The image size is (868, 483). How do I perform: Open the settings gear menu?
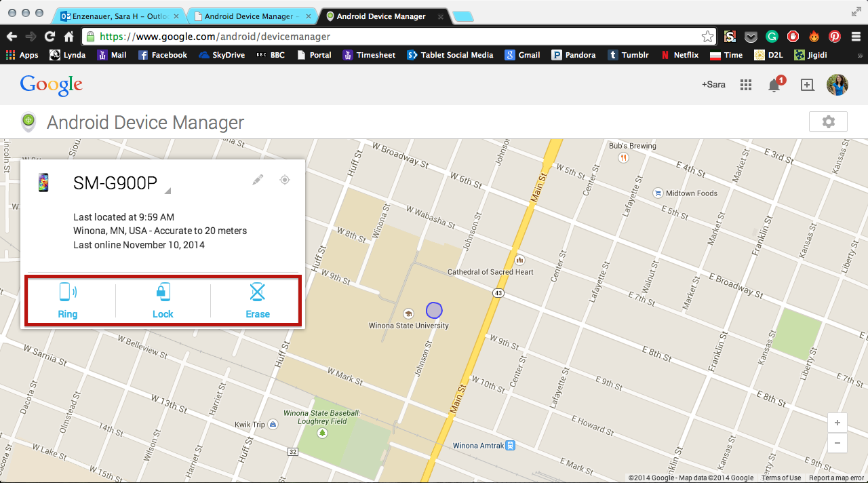coord(828,122)
